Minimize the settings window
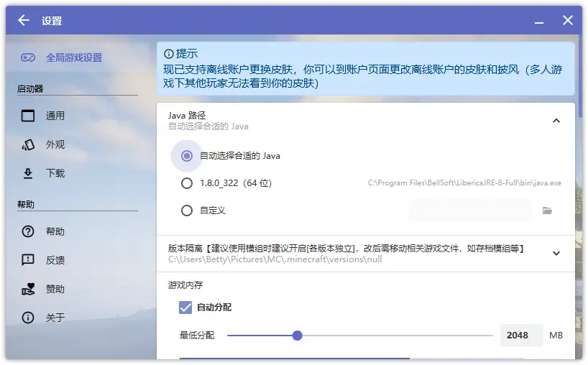This screenshot has width=588, height=365. coord(538,21)
